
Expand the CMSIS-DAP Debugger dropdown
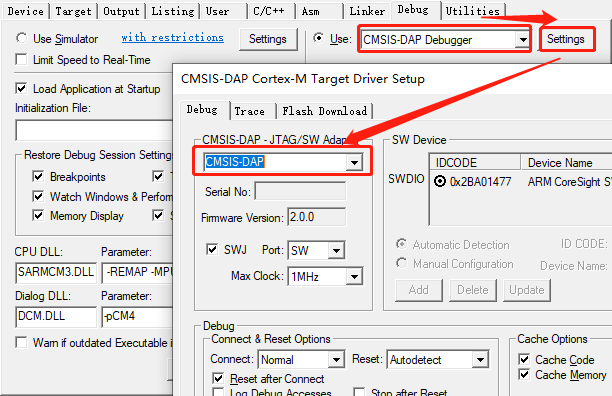pos(522,39)
